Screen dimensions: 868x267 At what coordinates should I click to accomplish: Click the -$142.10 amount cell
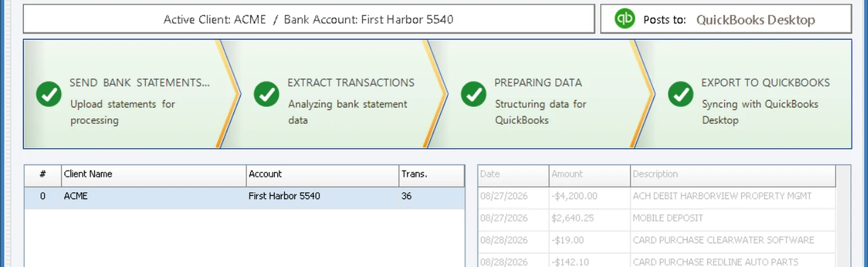[x=590, y=261]
